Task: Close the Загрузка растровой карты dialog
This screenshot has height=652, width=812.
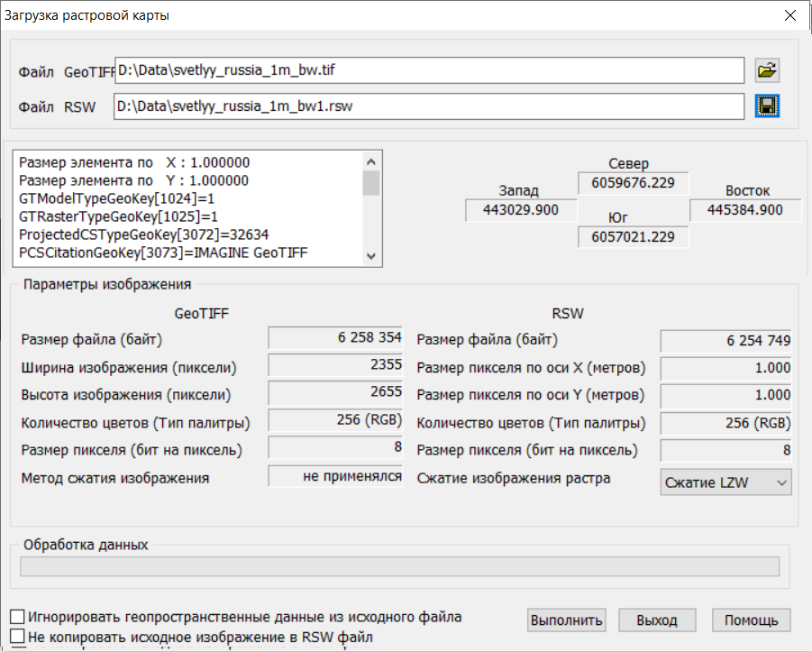Action: pyautogui.click(x=789, y=16)
